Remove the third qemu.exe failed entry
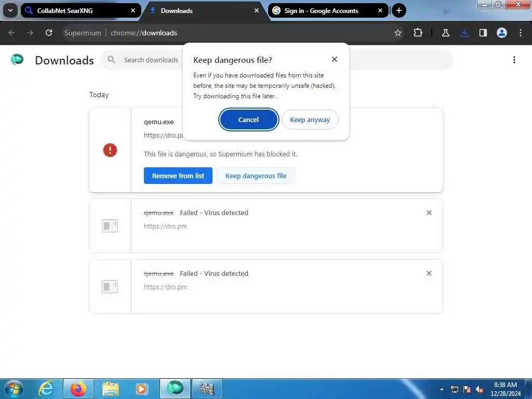The width and height of the screenshot is (532, 399). (x=429, y=273)
